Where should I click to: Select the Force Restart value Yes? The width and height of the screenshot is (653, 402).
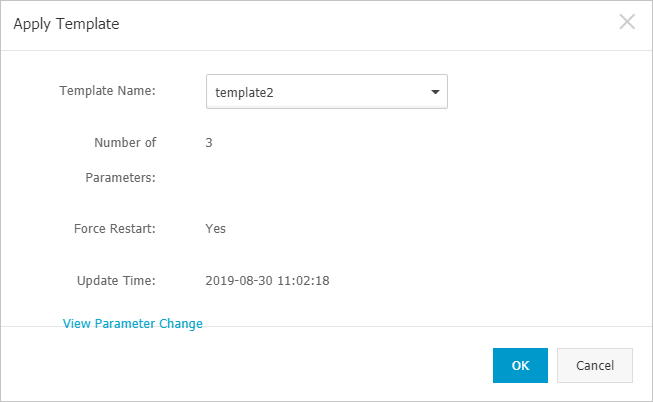pos(215,229)
